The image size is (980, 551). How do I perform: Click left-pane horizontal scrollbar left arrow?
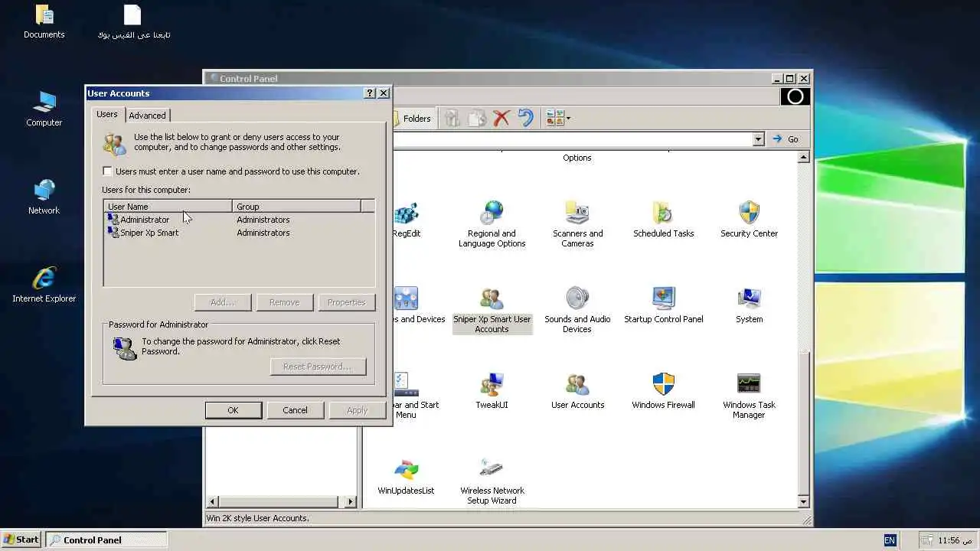[214, 502]
